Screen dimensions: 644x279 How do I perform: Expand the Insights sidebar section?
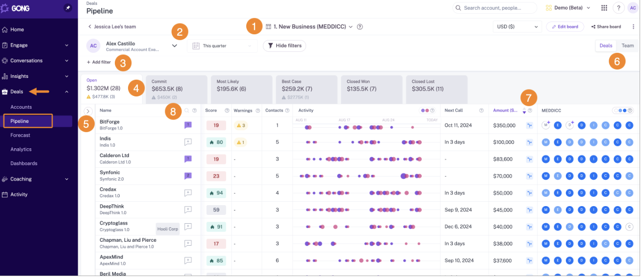(67, 76)
